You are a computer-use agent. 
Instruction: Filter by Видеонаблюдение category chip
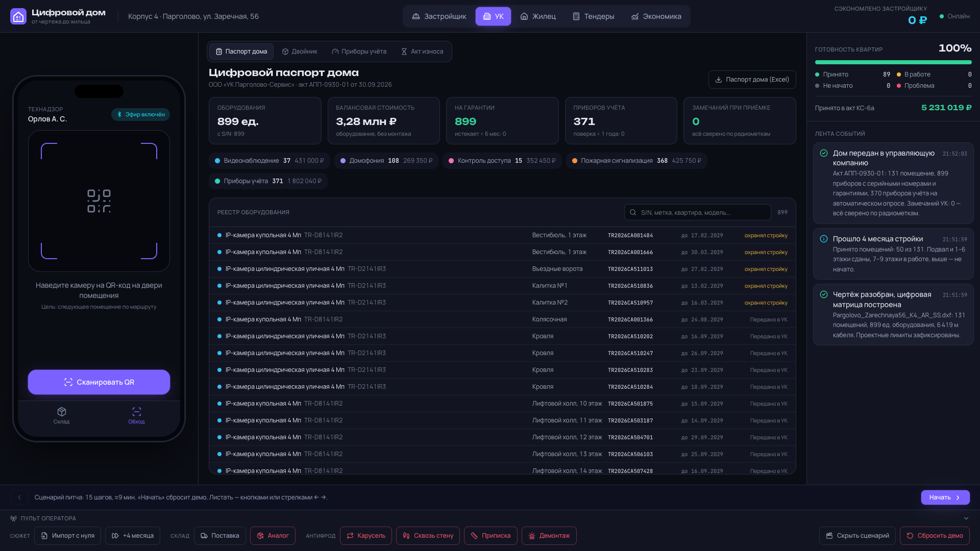tap(269, 161)
